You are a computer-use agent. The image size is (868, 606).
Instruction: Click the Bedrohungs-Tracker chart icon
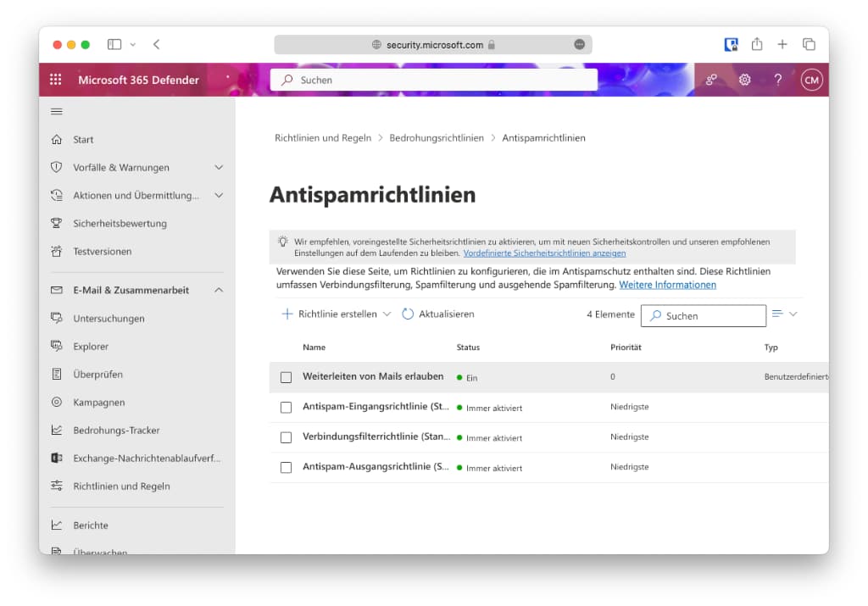pyautogui.click(x=57, y=430)
